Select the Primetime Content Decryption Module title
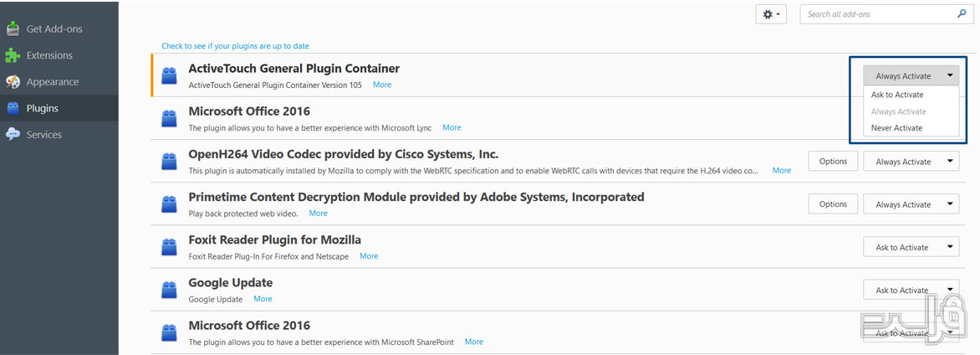Viewport: 980px width, 355px height. [416, 198]
